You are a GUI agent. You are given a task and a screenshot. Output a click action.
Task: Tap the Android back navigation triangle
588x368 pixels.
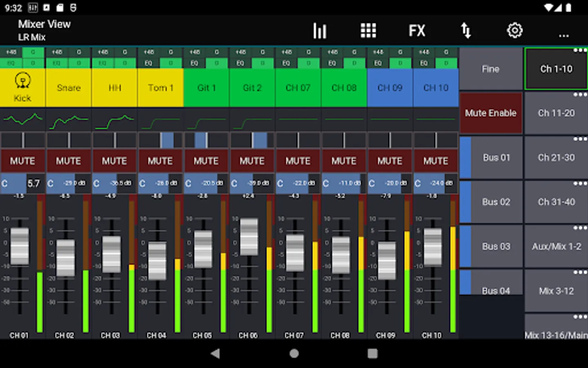pyautogui.click(x=215, y=354)
